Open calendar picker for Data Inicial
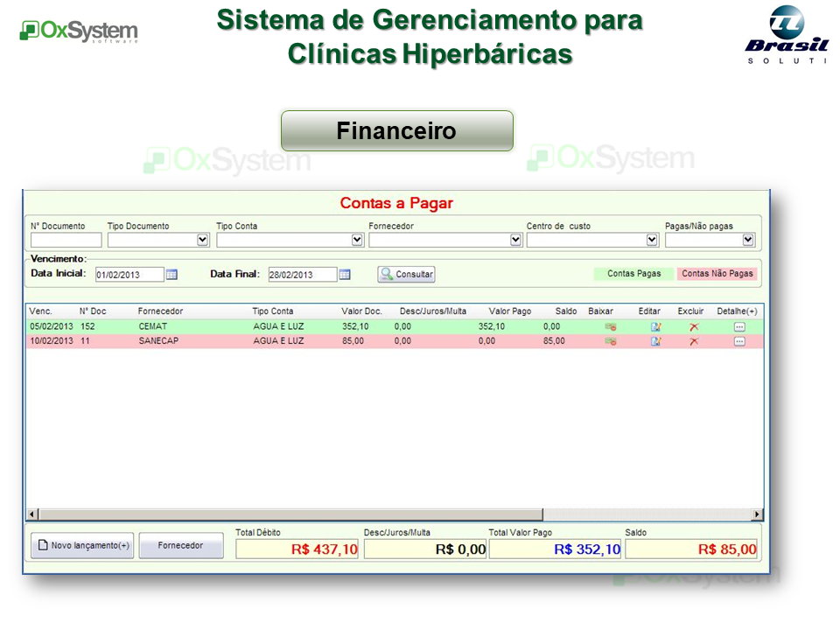 pos(171,275)
